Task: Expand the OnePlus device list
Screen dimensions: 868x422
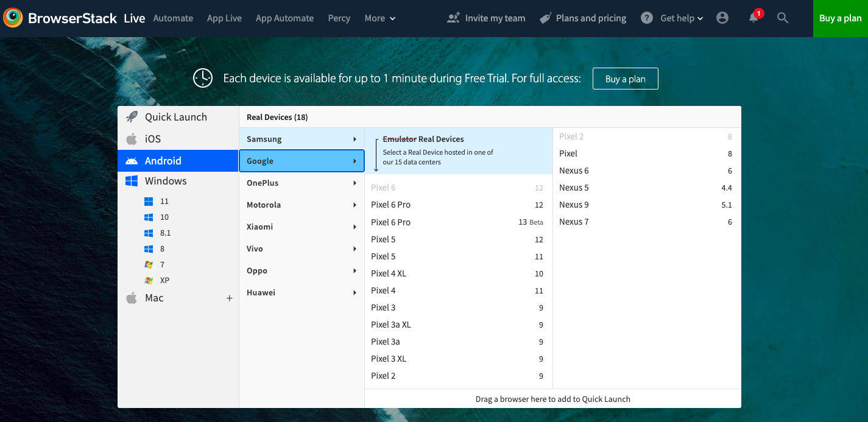Action: point(302,183)
